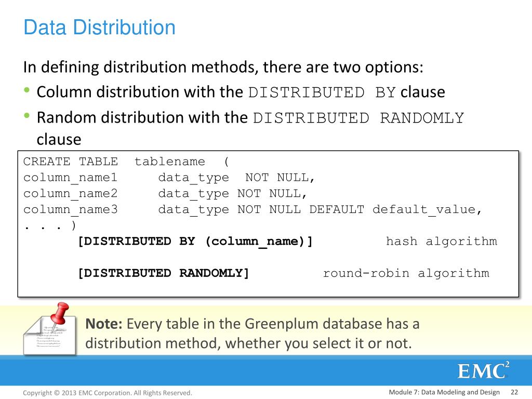Click the introductory sentence about two options
This screenshot has width=532, height=399.
[x=223, y=67]
